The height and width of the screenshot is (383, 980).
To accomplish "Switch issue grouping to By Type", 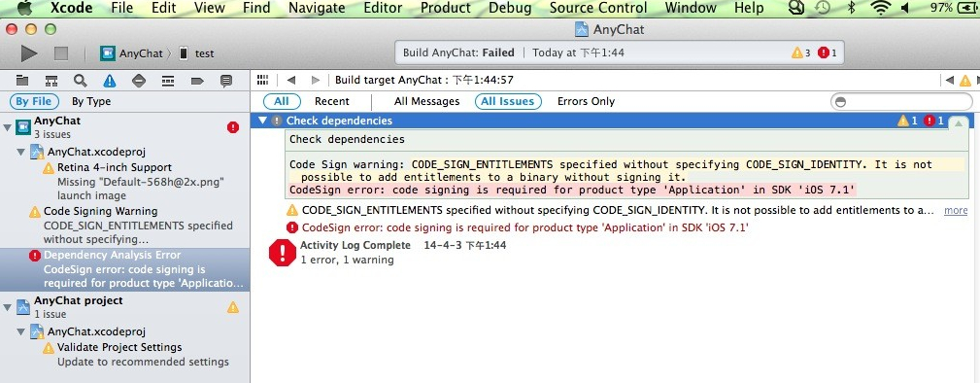I will coord(91,101).
